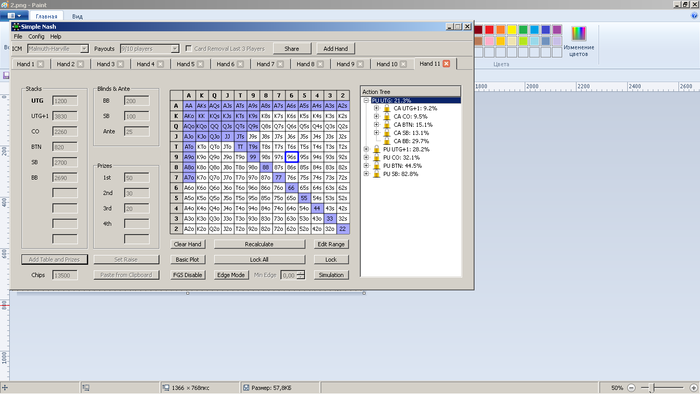
Task: Click lock icon next to CA UTG+1: 9.2%
Action: click(x=387, y=108)
